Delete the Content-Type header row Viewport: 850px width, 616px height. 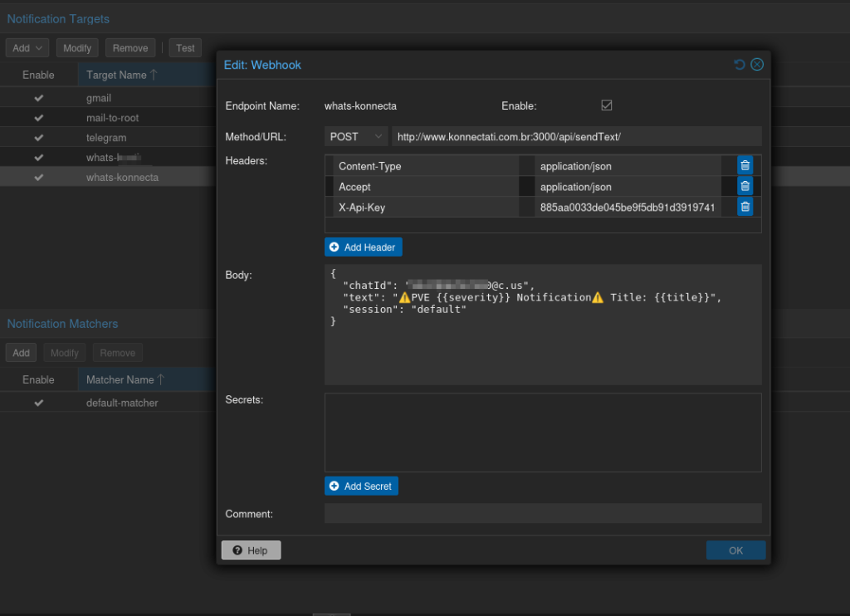point(745,166)
